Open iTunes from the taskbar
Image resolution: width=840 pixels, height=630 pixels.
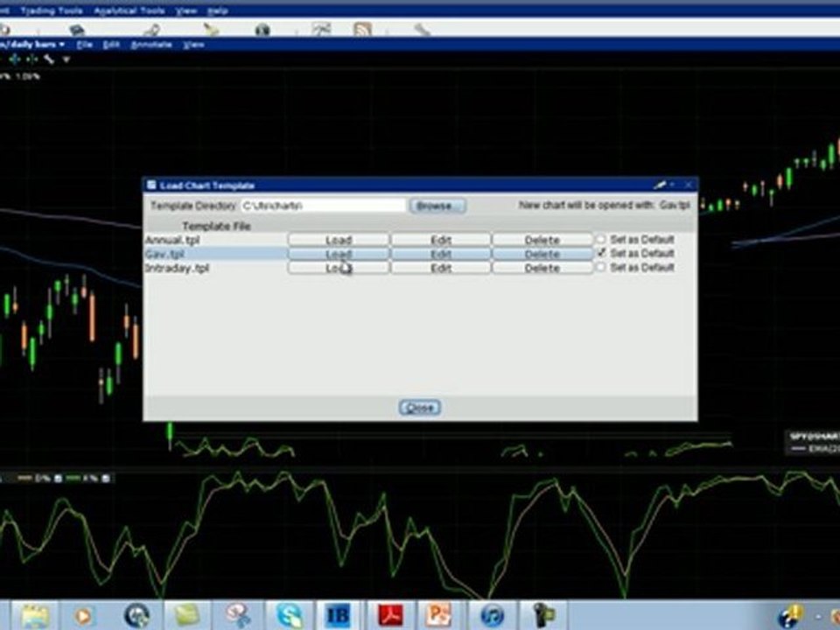click(x=492, y=615)
